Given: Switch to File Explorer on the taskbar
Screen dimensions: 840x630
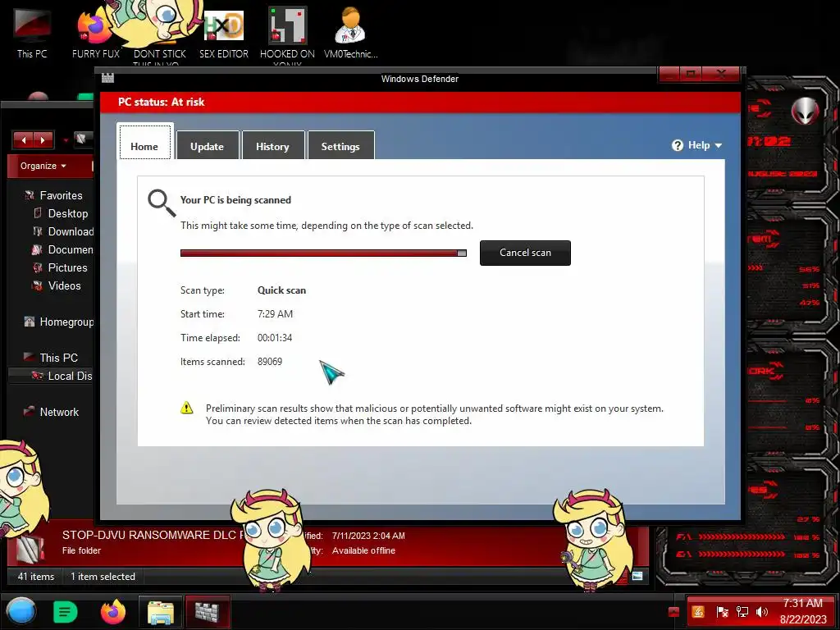Looking at the screenshot, I should (160, 612).
